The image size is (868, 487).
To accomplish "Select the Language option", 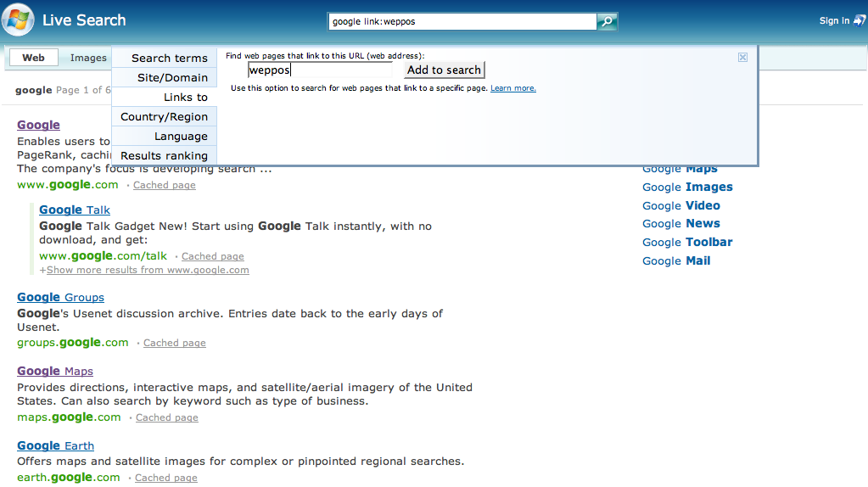I will pyautogui.click(x=165, y=136).
